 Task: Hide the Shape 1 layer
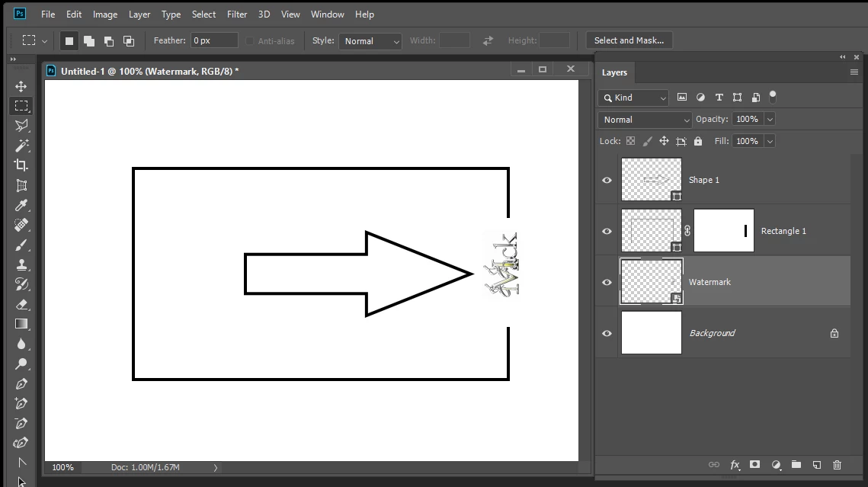607,180
